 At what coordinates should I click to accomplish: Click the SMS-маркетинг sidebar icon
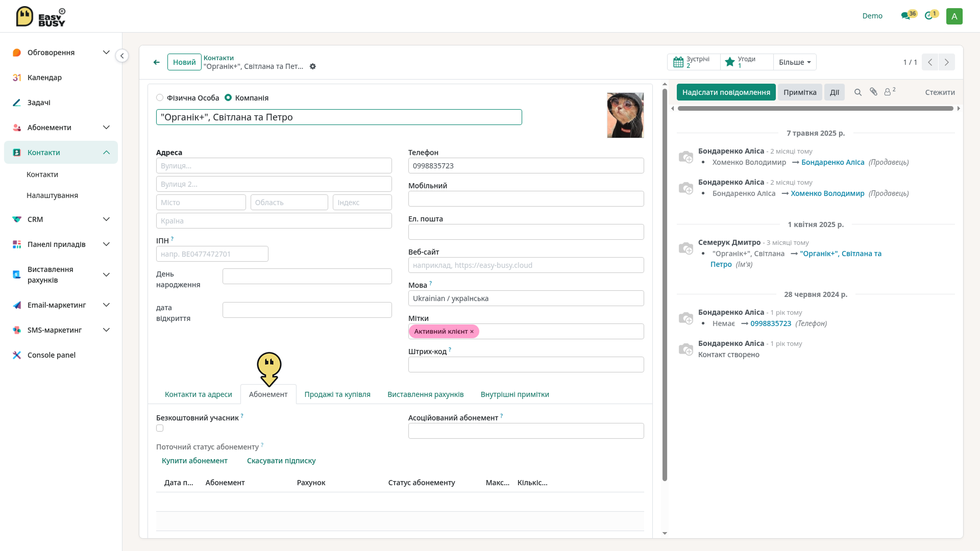point(17,330)
